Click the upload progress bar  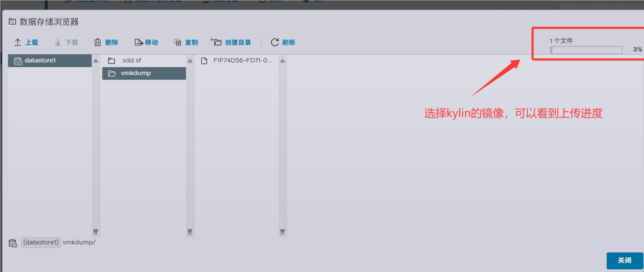coord(586,50)
